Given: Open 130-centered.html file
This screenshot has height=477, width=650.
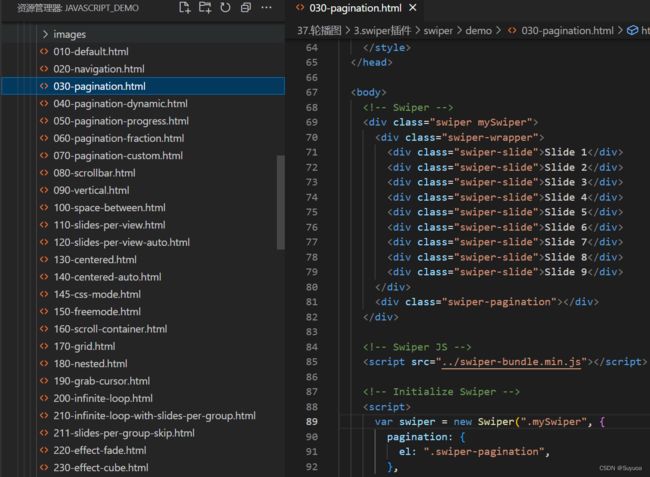Looking at the screenshot, I should [143, 260].
